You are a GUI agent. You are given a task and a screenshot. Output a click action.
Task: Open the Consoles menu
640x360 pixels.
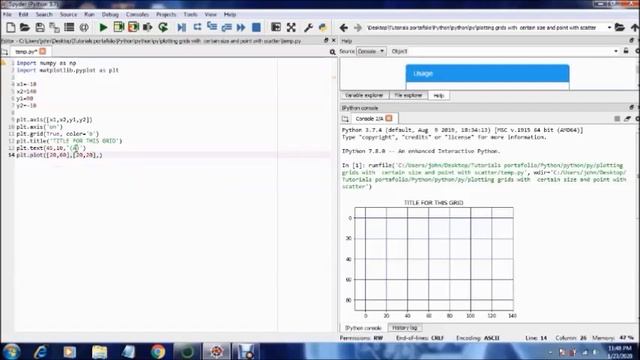pyautogui.click(x=137, y=14)
